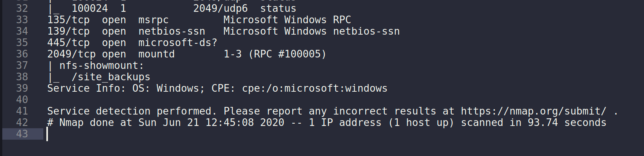The height and width of the screenshot is (156, 644).
Task: Click line number 39 in gutter
Action: click(22, 88)
